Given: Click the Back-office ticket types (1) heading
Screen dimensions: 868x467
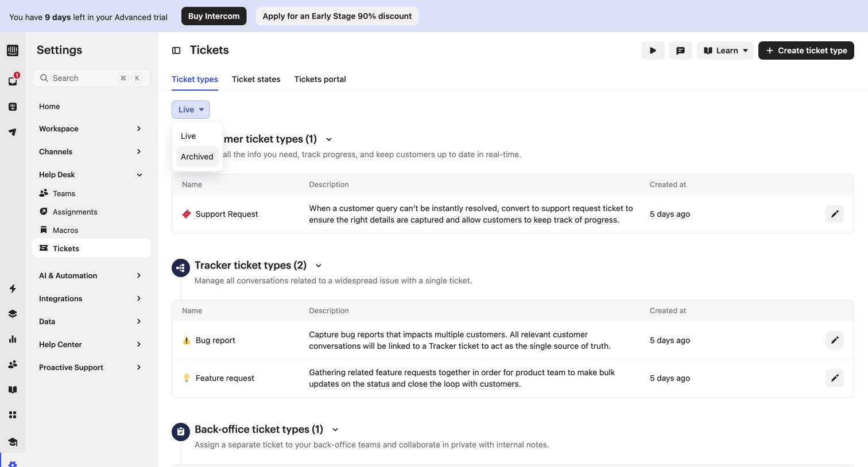Looking at the screenshot, I should [x=259, y=429].
